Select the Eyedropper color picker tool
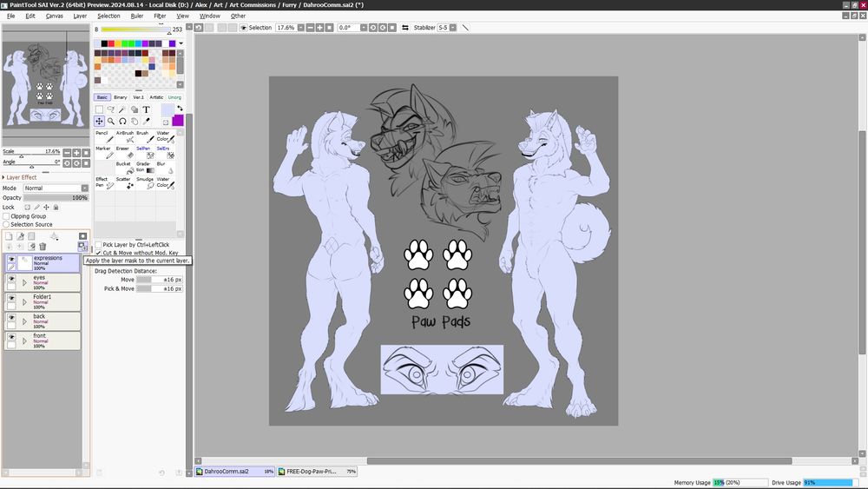 (146, 122)
